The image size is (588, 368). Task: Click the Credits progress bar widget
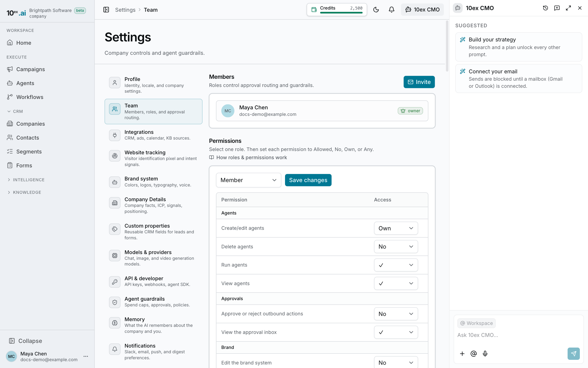click(337, 10)
